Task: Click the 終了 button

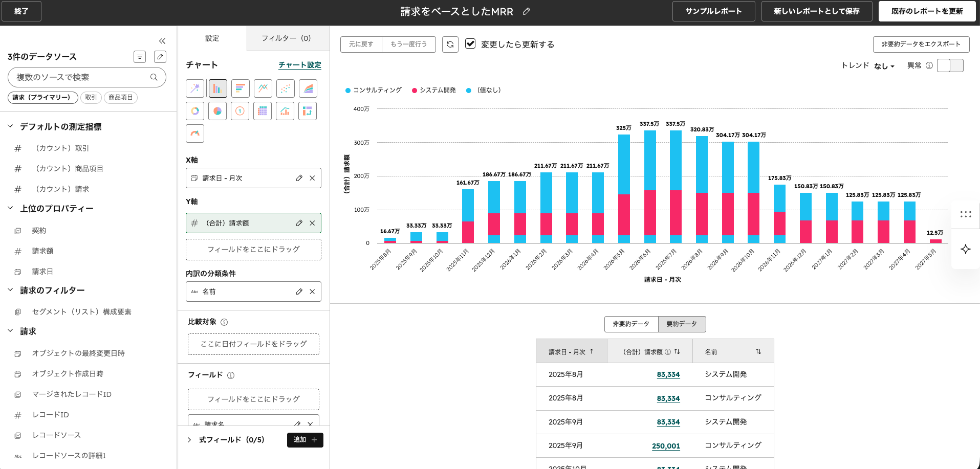Action: 21,11
